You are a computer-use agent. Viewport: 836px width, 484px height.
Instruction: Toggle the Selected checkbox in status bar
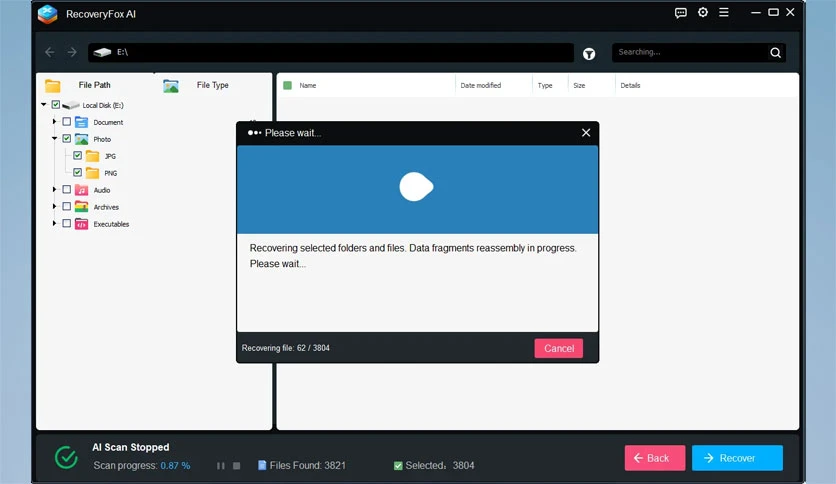pos(398,466)
